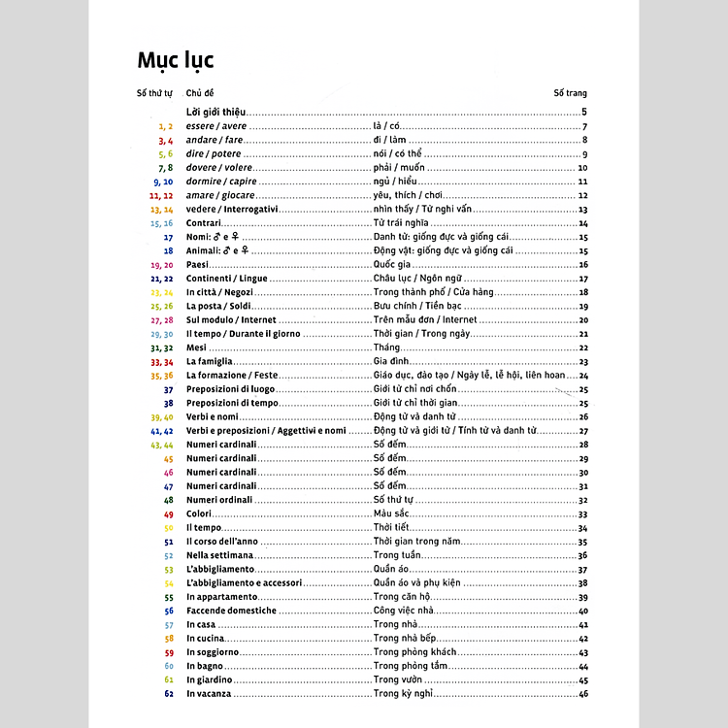Image resolution: width=728 pixels, height=728 pixels.
Task: Click the 'Sul modulo / Internet' entry
Action: [231, 320]
